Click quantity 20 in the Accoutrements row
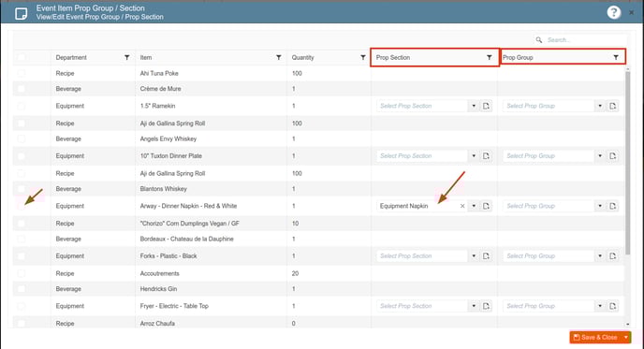Screen dimensions: 644x349 [x=295, y=273]
